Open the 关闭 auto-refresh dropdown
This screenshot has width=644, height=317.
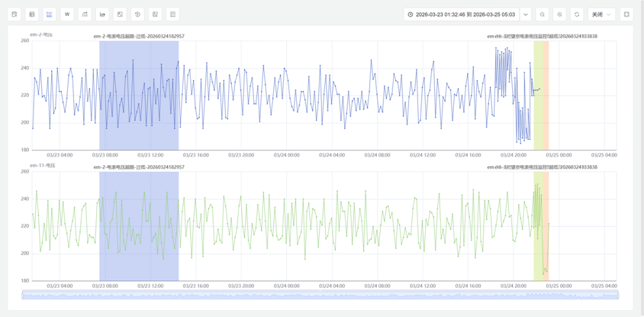pos(602,14)
